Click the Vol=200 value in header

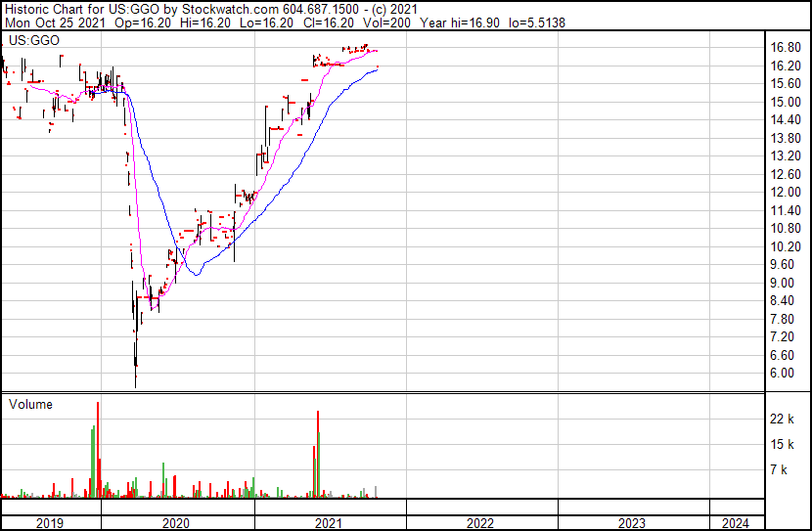(x=386, y=22)
